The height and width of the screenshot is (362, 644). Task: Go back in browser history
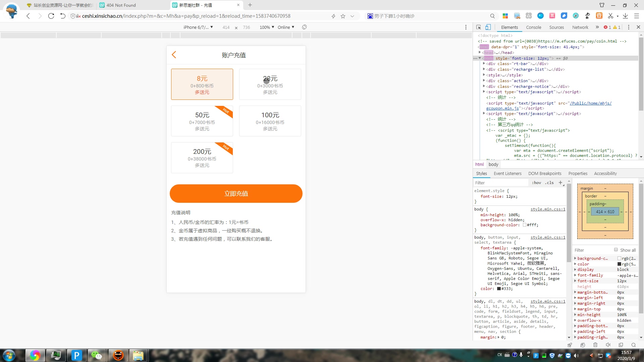click(28, 16)
